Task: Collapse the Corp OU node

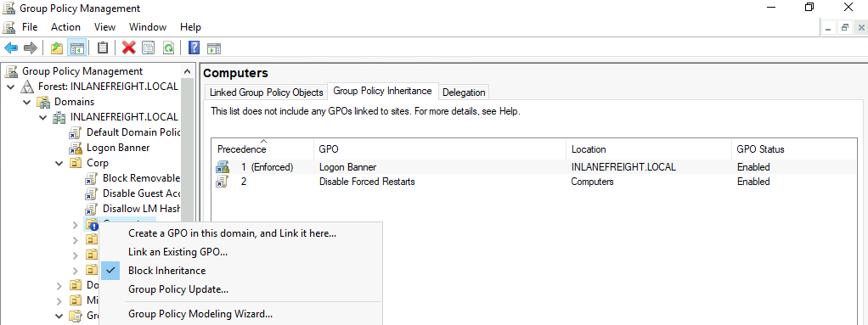Action: (59, 164)
